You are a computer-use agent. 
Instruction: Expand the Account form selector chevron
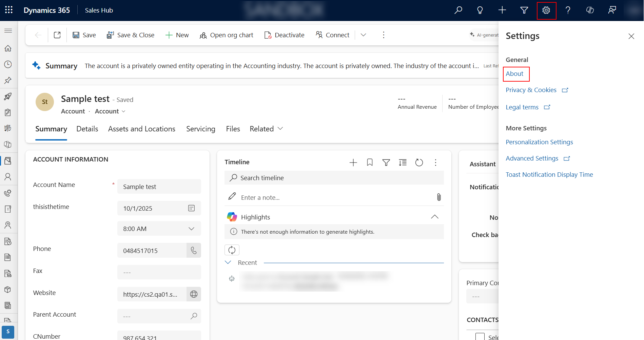(123, 111)
